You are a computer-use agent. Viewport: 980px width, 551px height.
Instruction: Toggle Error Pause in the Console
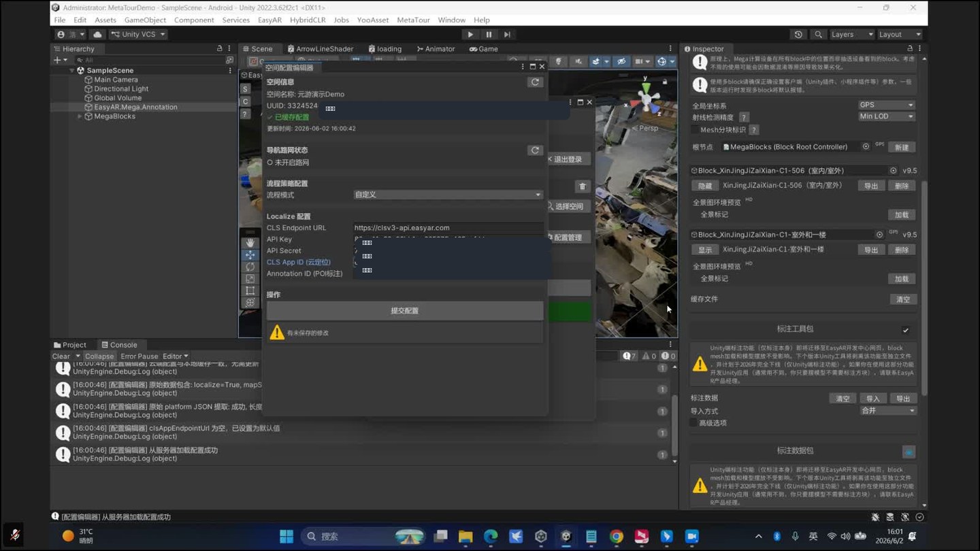pyautogui.click(x=139, y=356)
